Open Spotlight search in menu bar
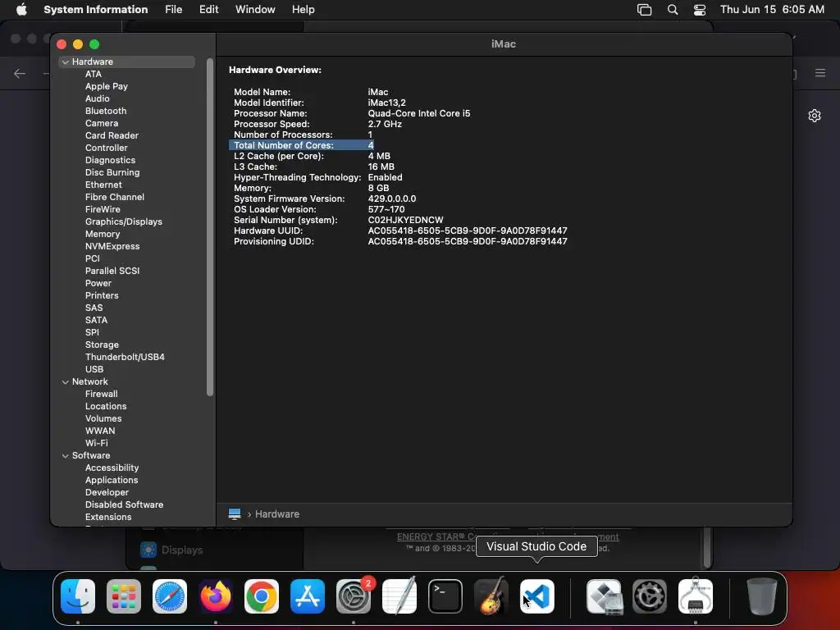840x630 pixels. (673, 10)
